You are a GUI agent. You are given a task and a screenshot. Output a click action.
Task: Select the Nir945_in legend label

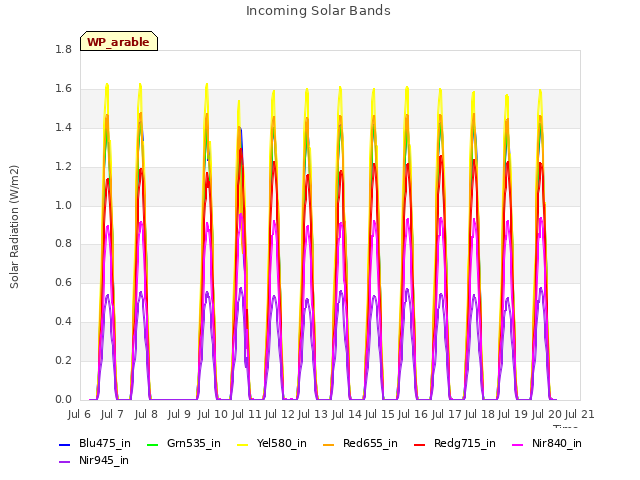pos(104,461)
